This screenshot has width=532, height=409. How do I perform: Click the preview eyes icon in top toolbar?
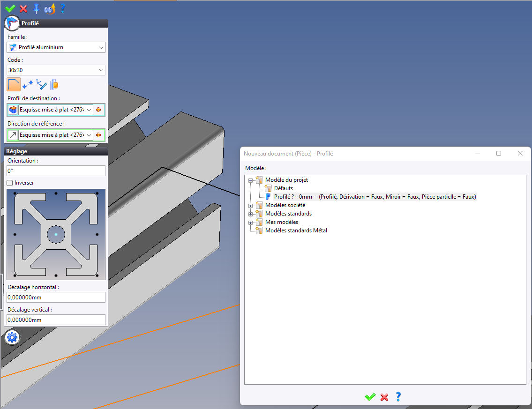50,8
